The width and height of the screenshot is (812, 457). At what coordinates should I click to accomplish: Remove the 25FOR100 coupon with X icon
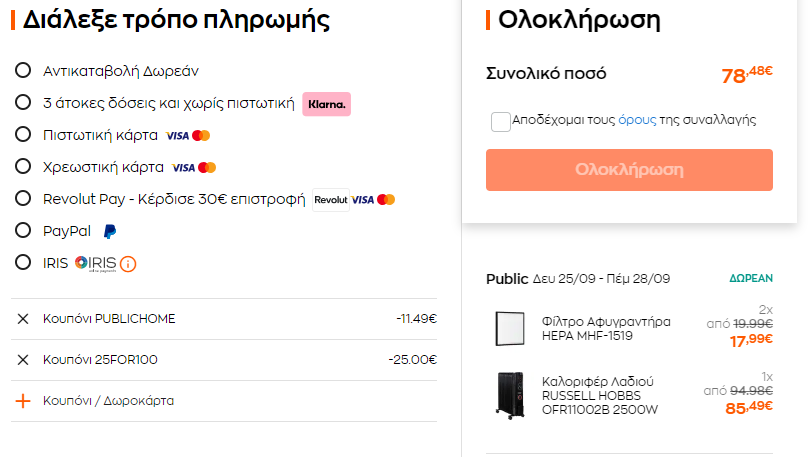(x=23, y=360)
